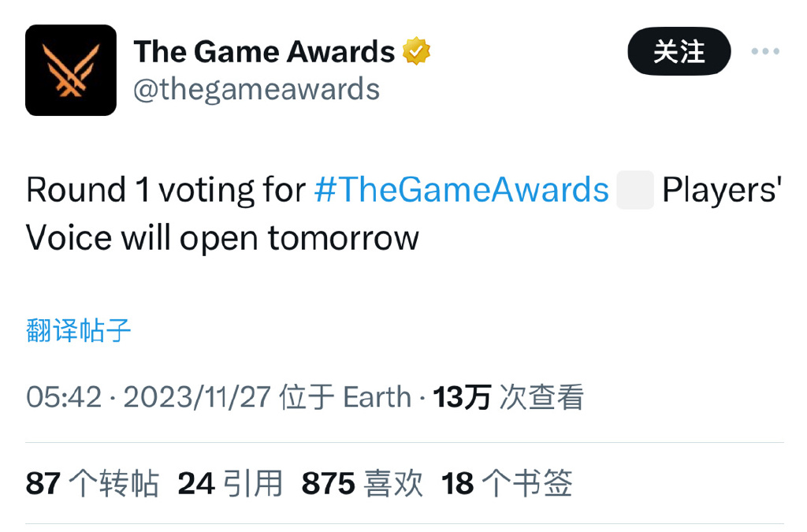View the 13万 次查看 view count
The height and width of the screenshot is (532, 807).
click(x=508, y=397)
